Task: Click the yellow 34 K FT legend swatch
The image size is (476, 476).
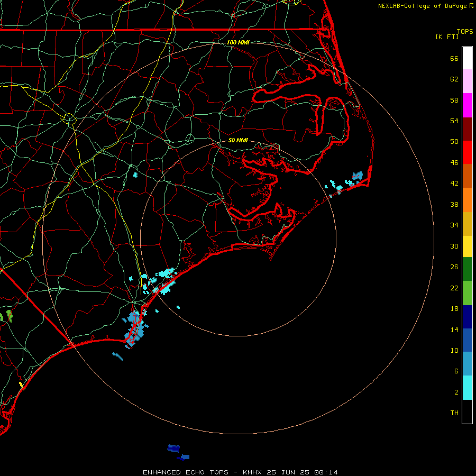Action: pos(467,246)
